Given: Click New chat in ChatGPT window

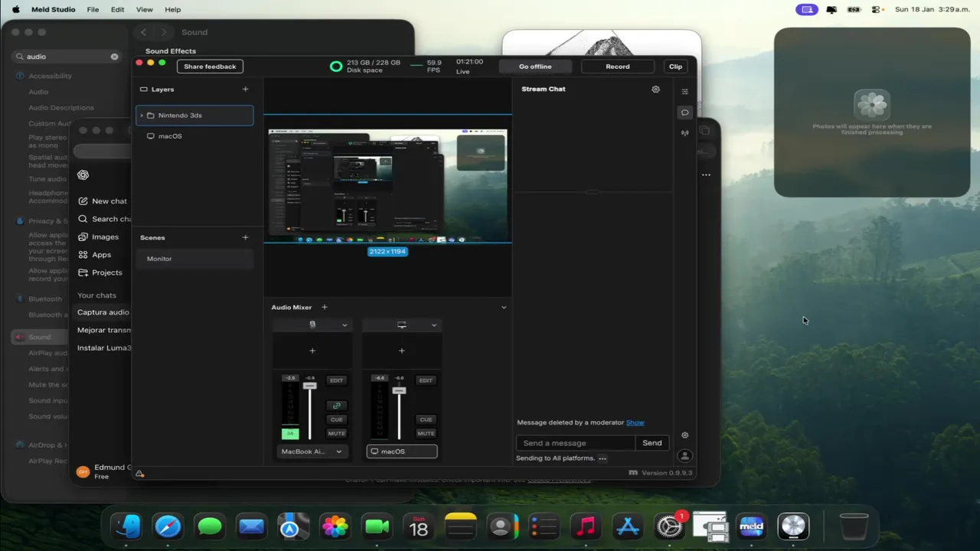Looking at the screenshot, I should click(102, 201).
